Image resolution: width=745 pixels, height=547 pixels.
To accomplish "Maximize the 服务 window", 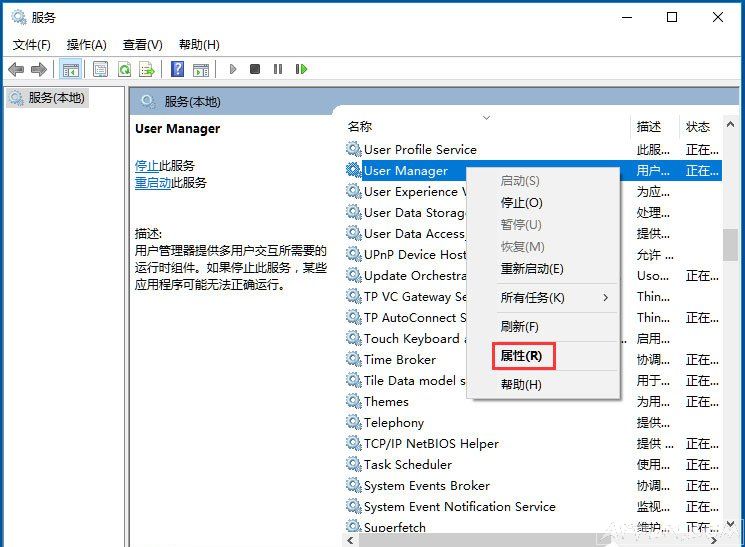I will click(x=672, y=18).
